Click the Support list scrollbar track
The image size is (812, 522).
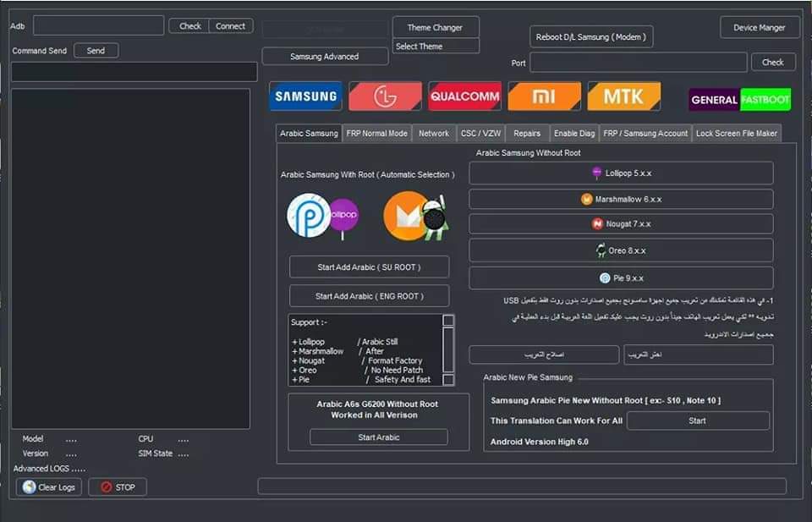tap(448, 349)
